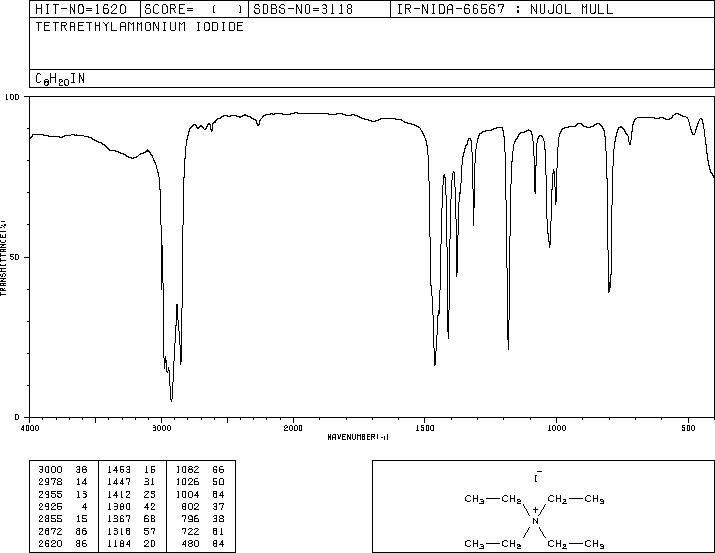Select peak value 2926 in the peak table
Screen dimensions: 715x553
(x=50, y=506)
